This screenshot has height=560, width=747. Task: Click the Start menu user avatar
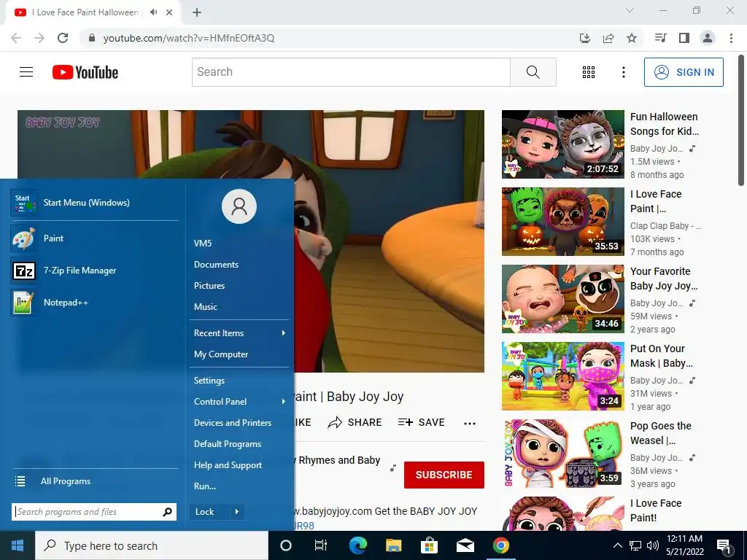pyautogui.click(x=239, y=206)
